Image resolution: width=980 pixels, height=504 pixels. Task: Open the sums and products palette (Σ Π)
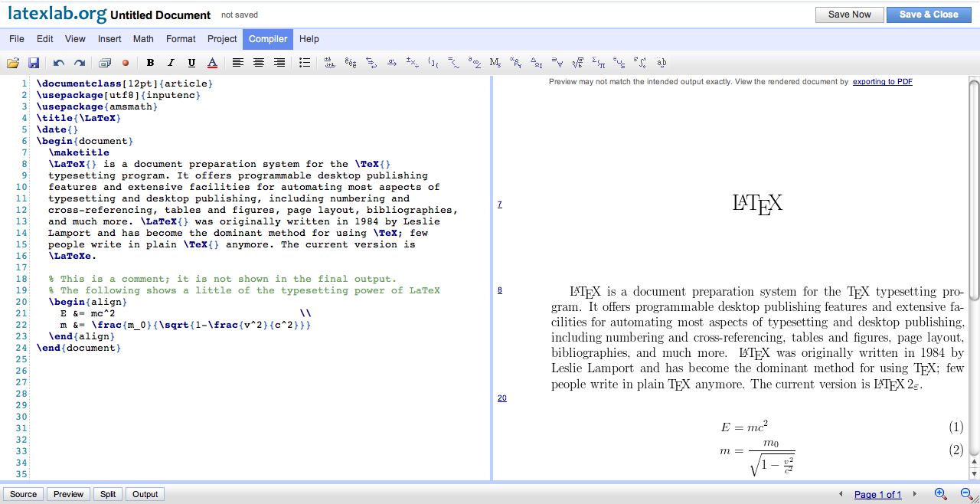599,63
